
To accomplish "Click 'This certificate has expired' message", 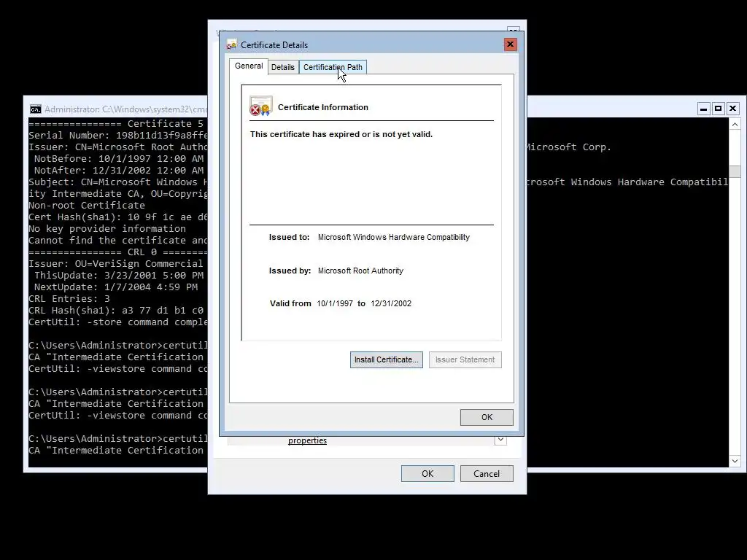I will (x=341, y=134).
